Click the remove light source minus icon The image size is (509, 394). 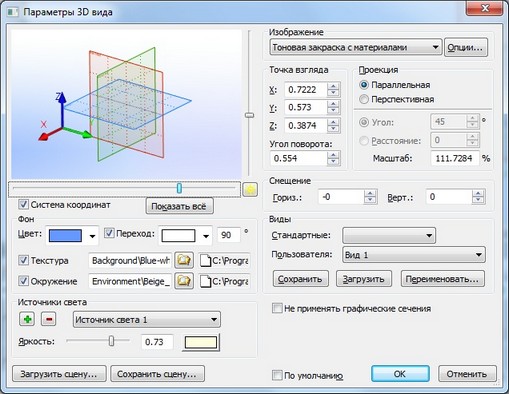pyautogui.click(x=49, y=319)
